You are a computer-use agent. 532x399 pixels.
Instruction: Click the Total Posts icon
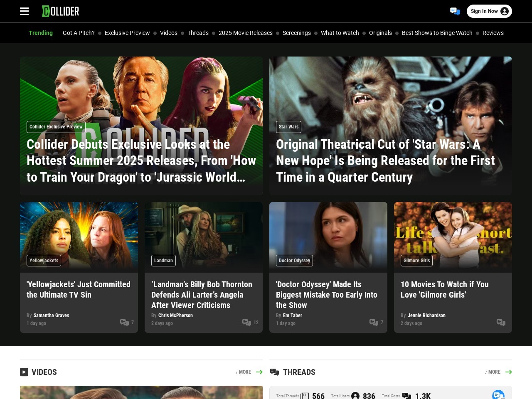tap(407, 396)
